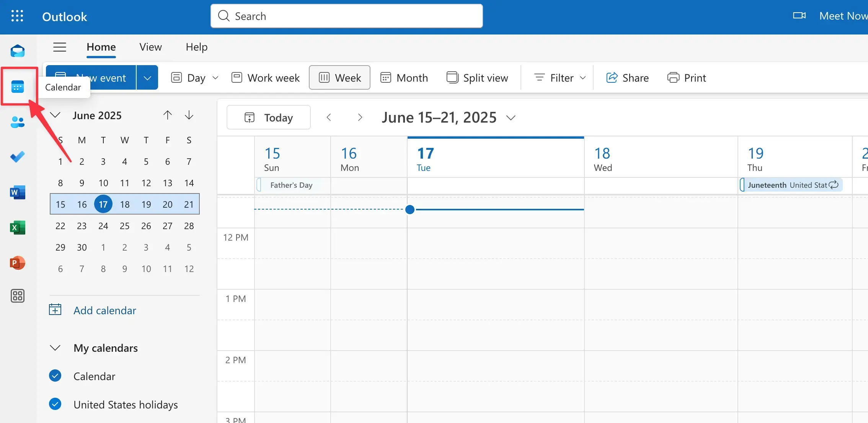Open the Help tab
Viewport: 868px width, 423px height.
click(x=196, y=47)
